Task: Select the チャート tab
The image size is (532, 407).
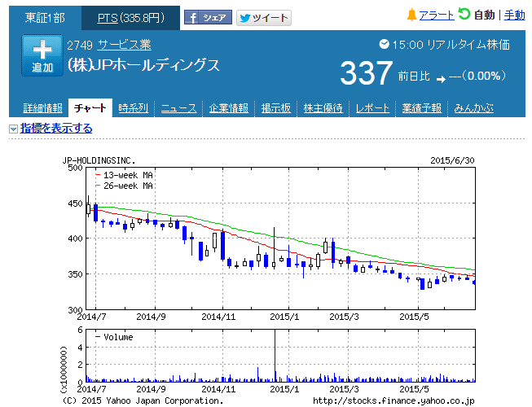Action: coord(90,108)
